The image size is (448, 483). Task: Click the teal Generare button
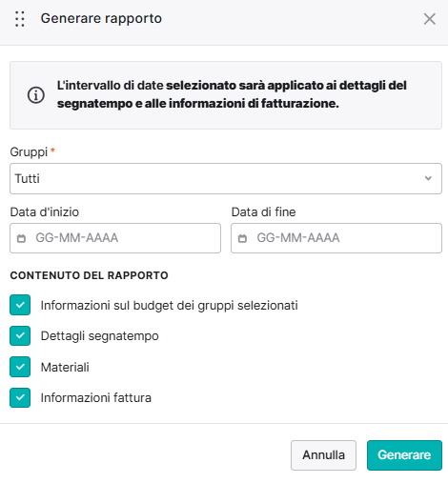(x=404, y=455)
